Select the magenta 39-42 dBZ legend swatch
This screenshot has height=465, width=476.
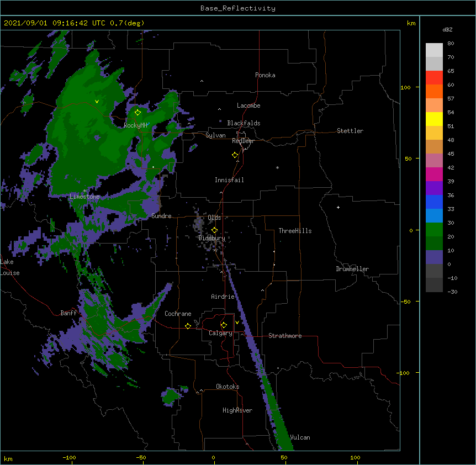click(434, 174)
